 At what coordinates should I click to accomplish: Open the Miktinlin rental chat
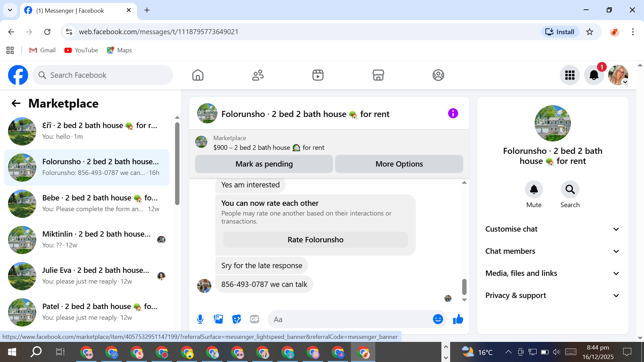pyautogui.click(x=87, y=240)
